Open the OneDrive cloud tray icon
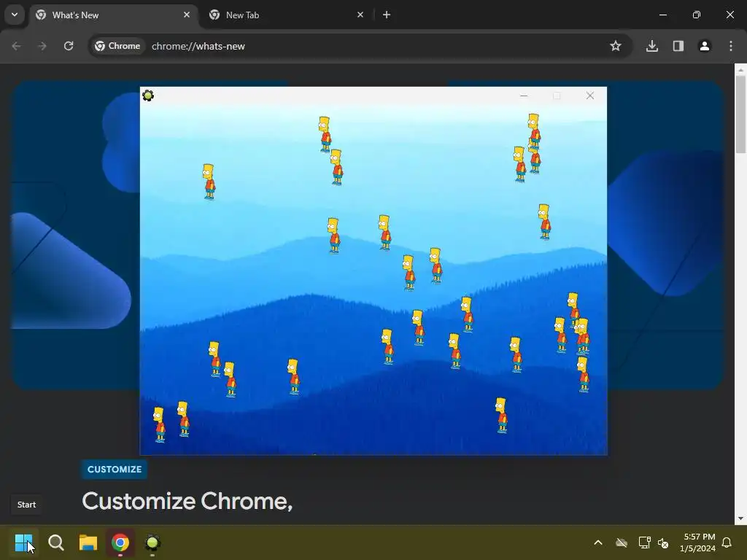 click(622, 542)
